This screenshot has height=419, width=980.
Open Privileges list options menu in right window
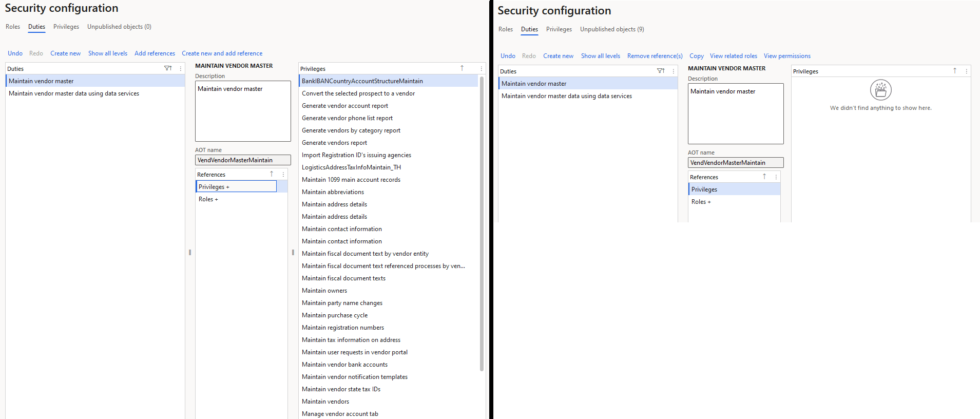tap(967, 71)
